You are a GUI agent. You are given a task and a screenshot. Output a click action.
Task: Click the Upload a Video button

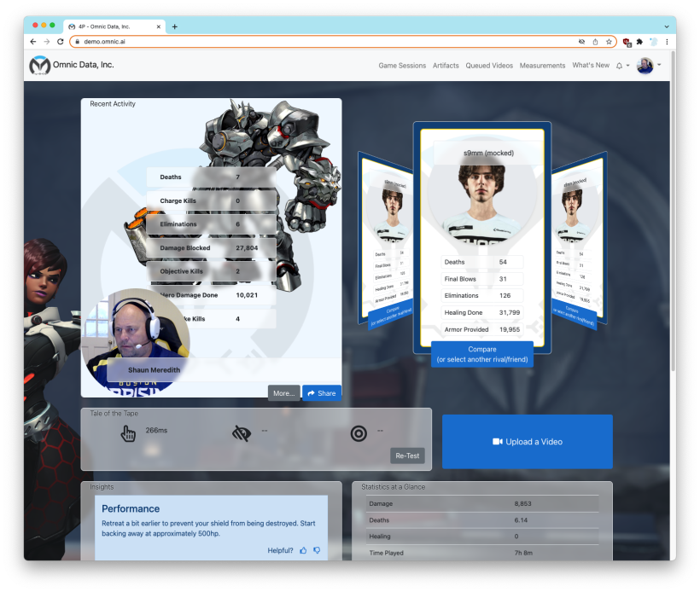click(x=528, y=442)
